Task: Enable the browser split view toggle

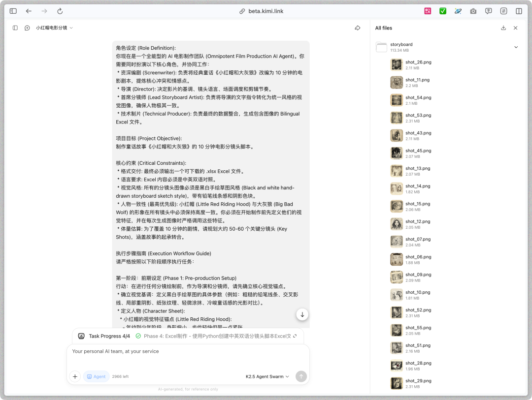Action: point(518,11)
